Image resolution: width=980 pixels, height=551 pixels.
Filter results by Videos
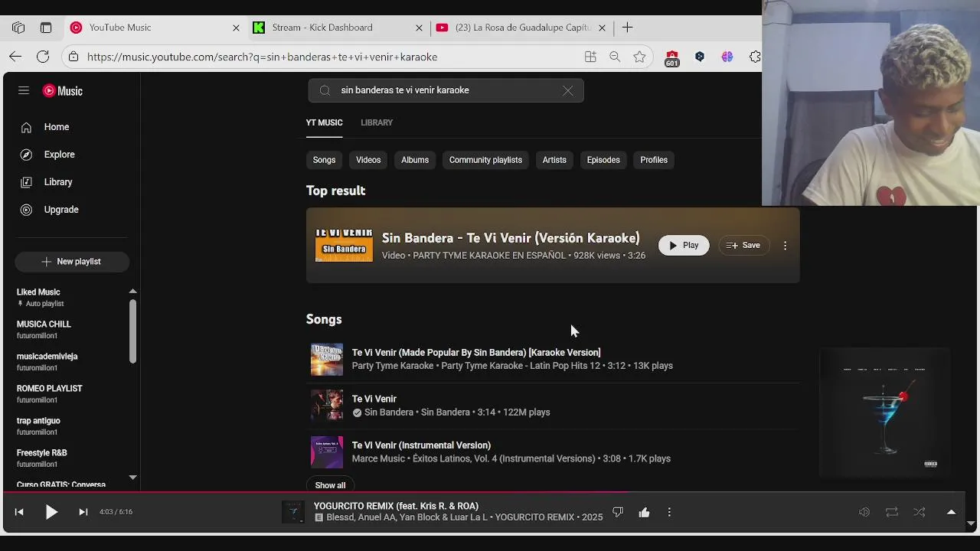click(x=368, y=160)
